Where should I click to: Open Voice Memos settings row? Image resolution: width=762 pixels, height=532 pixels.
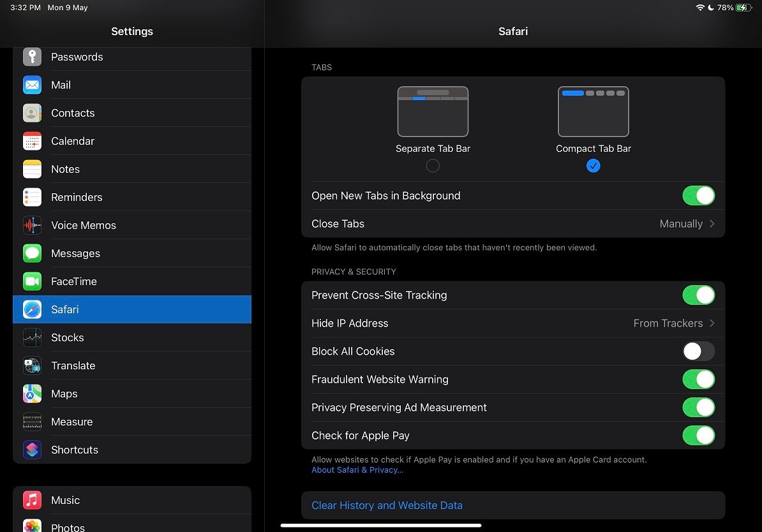coord(132,225)
